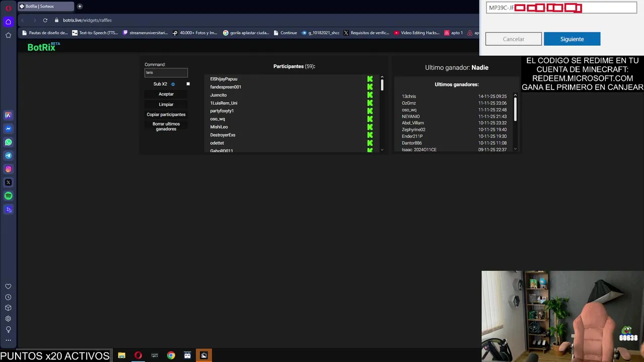Open Instagram in Opera sidebar
The height and width of the screenshot is (362, 644).
8,169
